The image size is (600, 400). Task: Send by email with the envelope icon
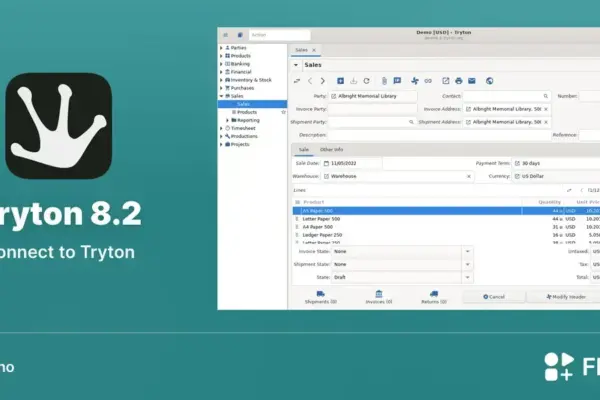(472, 81)
